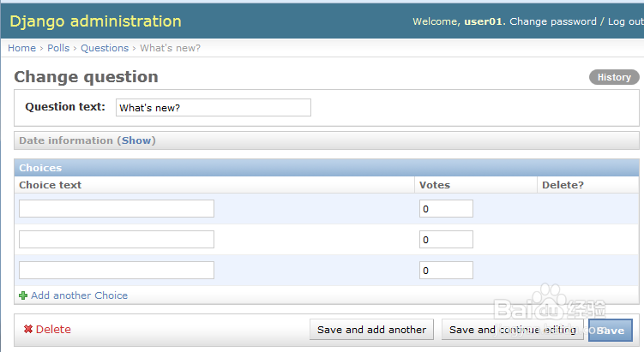Click the second Choice text input
Viewport: 644px width, 352px height.
[x=117, y=240]
